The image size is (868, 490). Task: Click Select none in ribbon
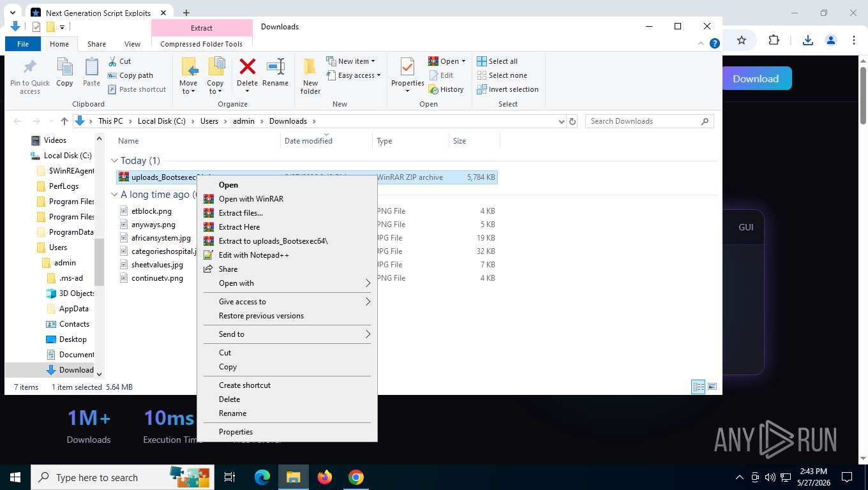[x=502, y=75]
